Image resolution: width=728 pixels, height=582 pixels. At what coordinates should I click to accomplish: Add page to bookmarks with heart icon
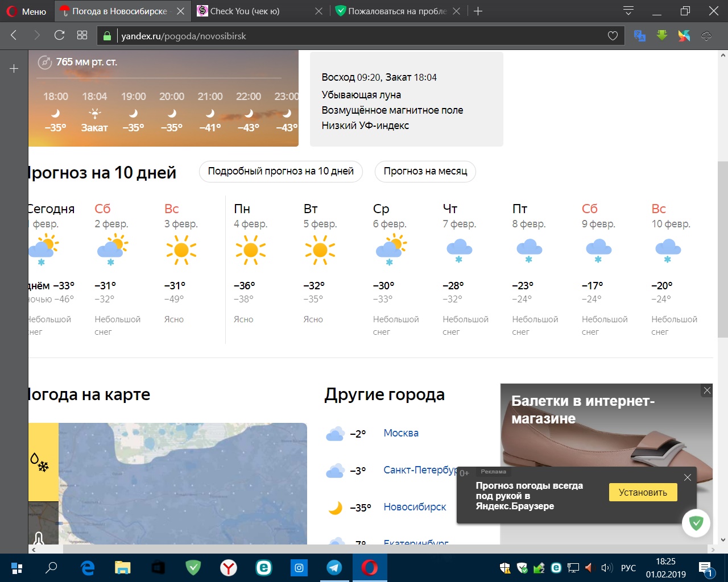pyautogui.click(x=613, y=36)
